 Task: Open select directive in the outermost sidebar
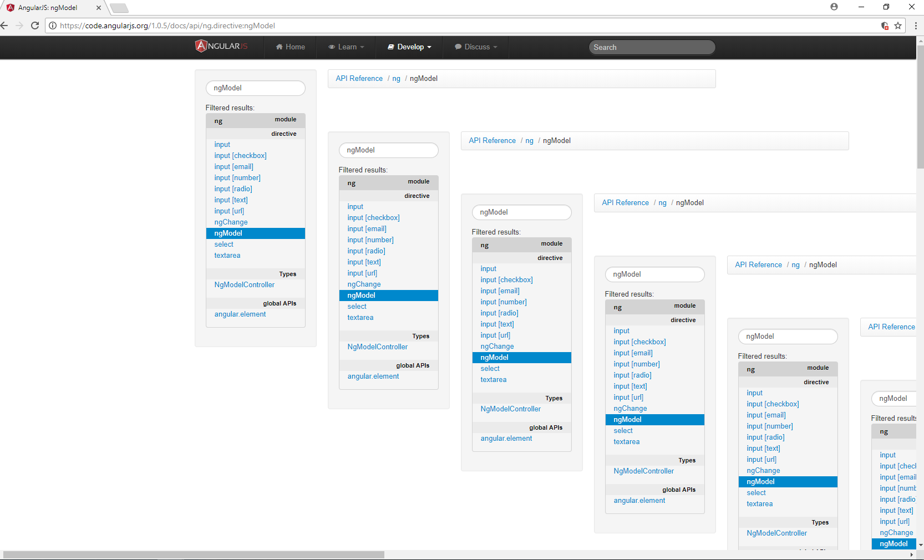pos(224,245)
